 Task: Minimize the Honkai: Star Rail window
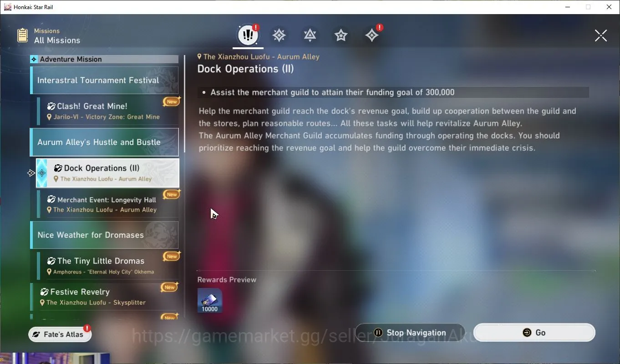click(x=567, y=7)
